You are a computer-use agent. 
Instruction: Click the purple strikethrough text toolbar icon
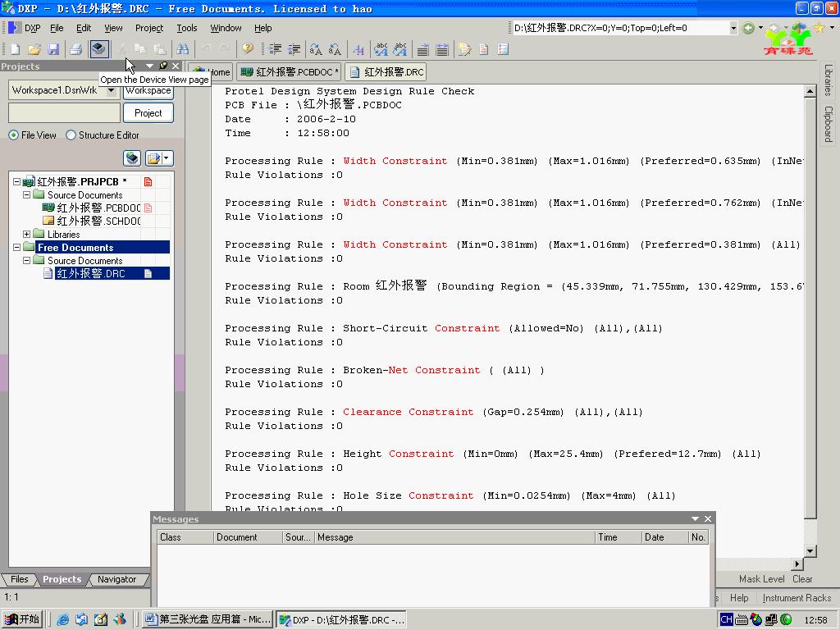(x=358, y=49)
